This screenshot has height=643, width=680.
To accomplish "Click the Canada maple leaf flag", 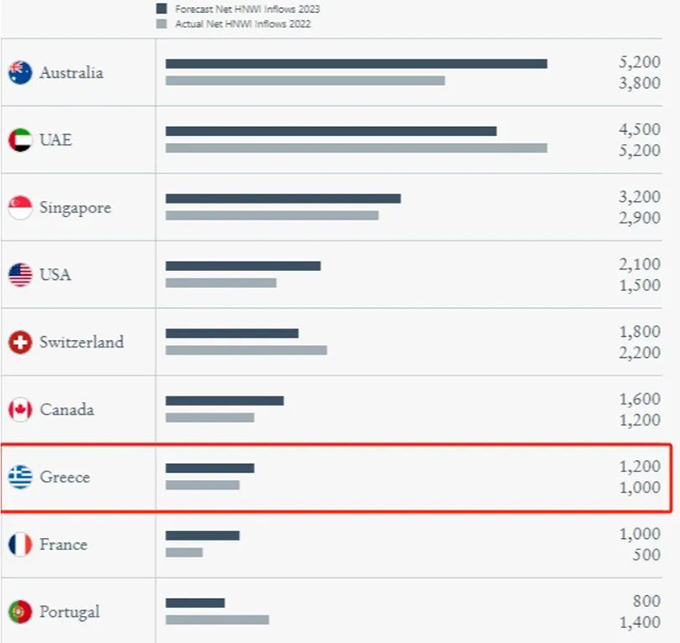I will click(20, 409).
